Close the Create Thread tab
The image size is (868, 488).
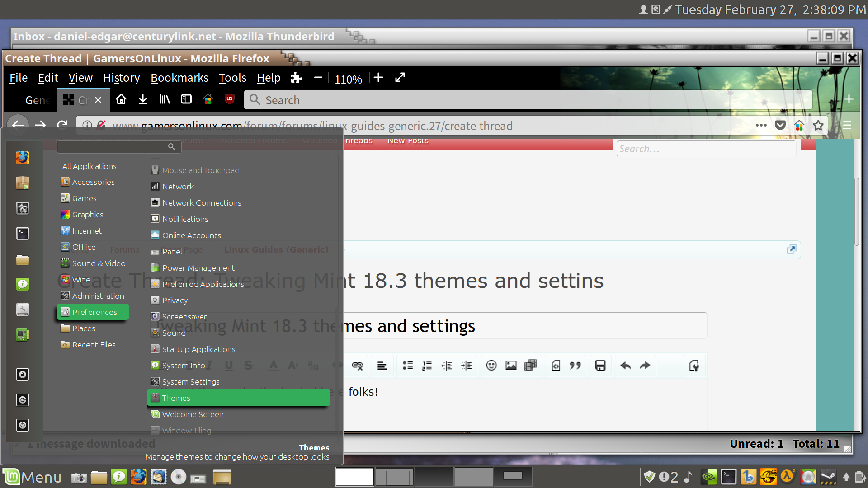[98, 100]
